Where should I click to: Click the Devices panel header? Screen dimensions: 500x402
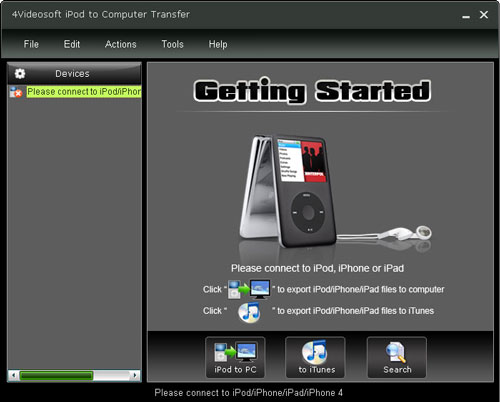tap(74, 73)
